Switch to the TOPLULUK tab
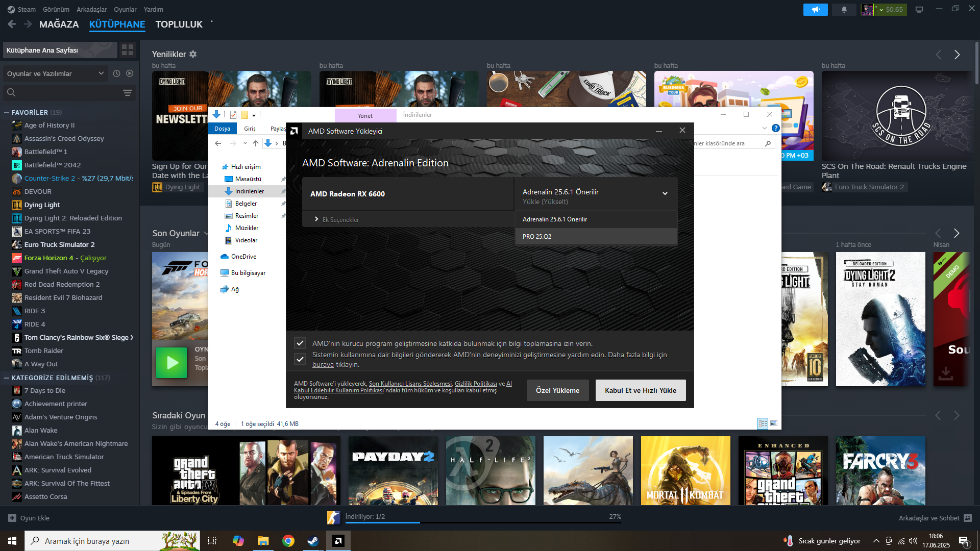This screenshot has height=551, width=980. point(179,24)
